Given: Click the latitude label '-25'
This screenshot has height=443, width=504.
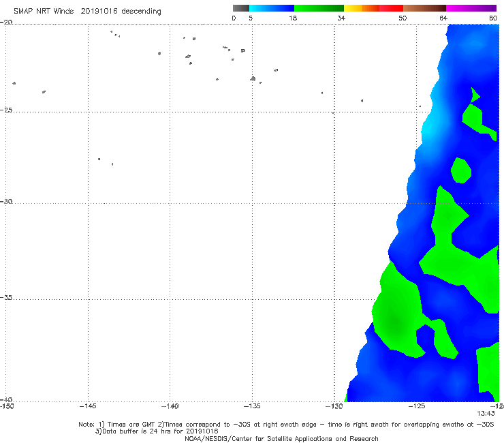Looking at the screenshot, I should tap(6, 110).
